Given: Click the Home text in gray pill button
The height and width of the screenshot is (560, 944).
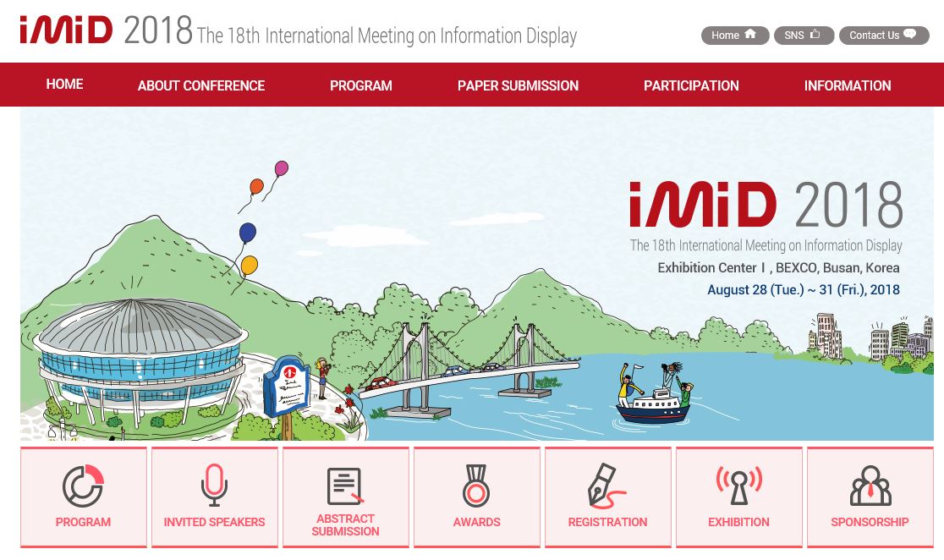Looking at the screenshot, I should 725,36.
